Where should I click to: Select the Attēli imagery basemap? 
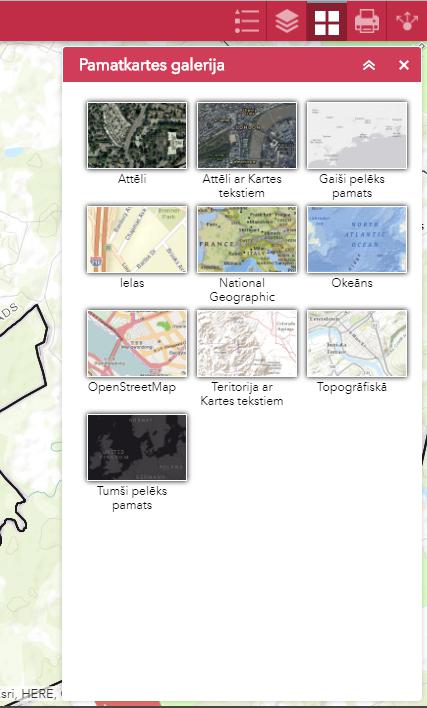tap(137, 135)
